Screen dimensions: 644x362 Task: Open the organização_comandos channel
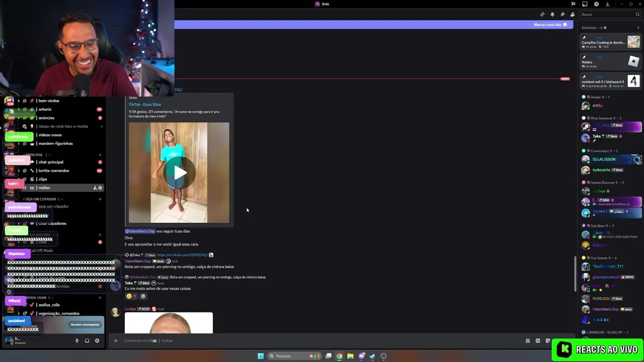[x=59, y=313]
